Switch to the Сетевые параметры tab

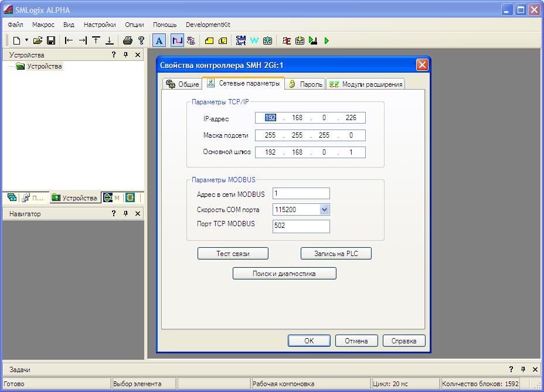243,83
